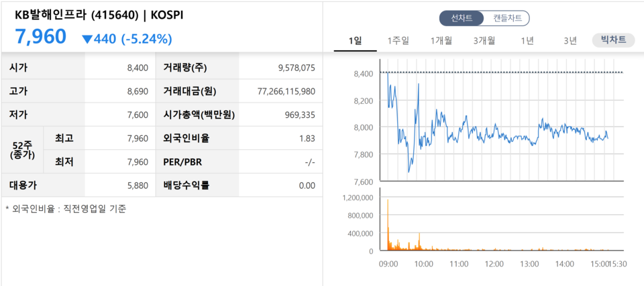This screenshot has width=644, height=286.
Task: Click the foreign ratio value 1.83
Action: click(x=308, y=139)
